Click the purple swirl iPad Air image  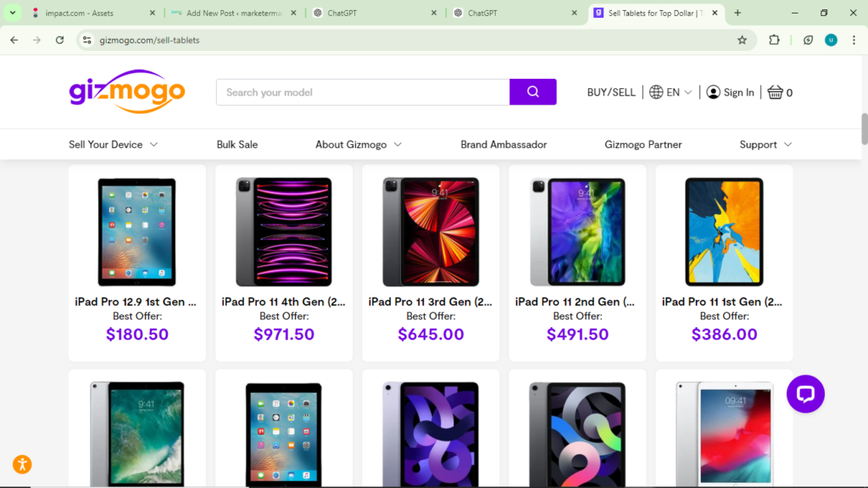(x=430, y=435)
